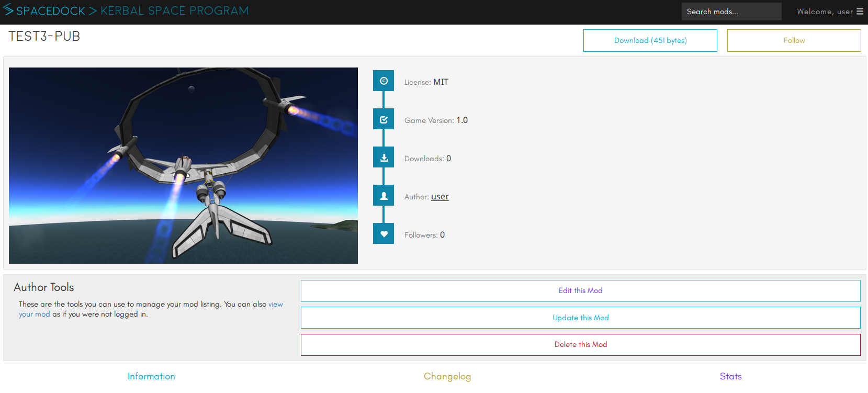The image size is (868, 393).
Task: Open author profile link 'user'
Action: tap(440, 197)
